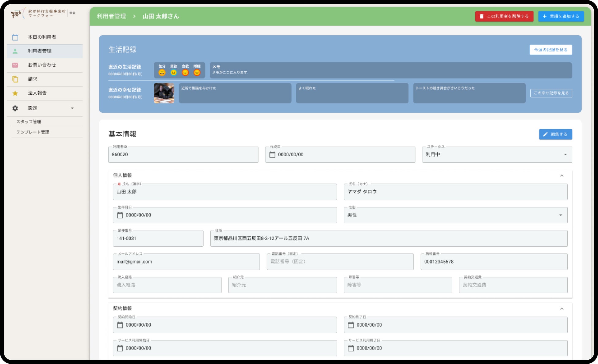Click the calendar icon in 作成日 field
Image resolution: width=598 pixels, height=364 pixels.
point(272,154)
